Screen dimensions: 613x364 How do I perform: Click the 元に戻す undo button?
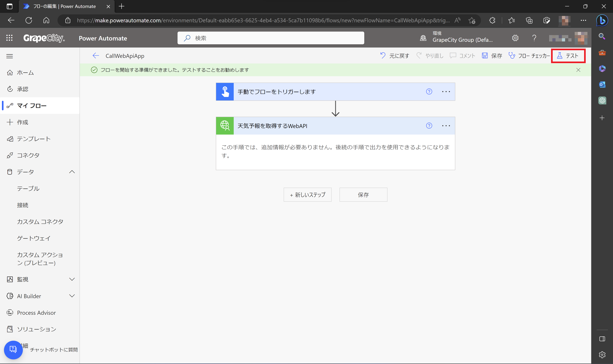394,56
